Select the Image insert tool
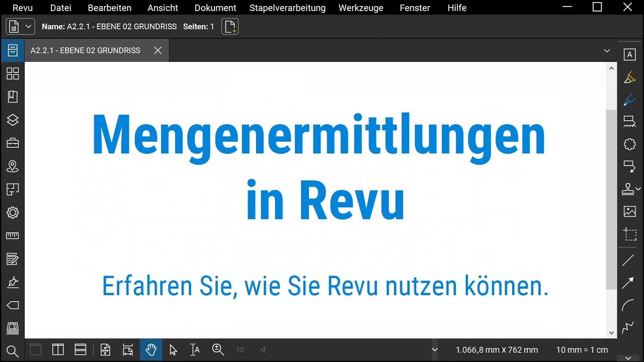Image resolution: width=644 pixels, height=362 pixels. (629, 211)
